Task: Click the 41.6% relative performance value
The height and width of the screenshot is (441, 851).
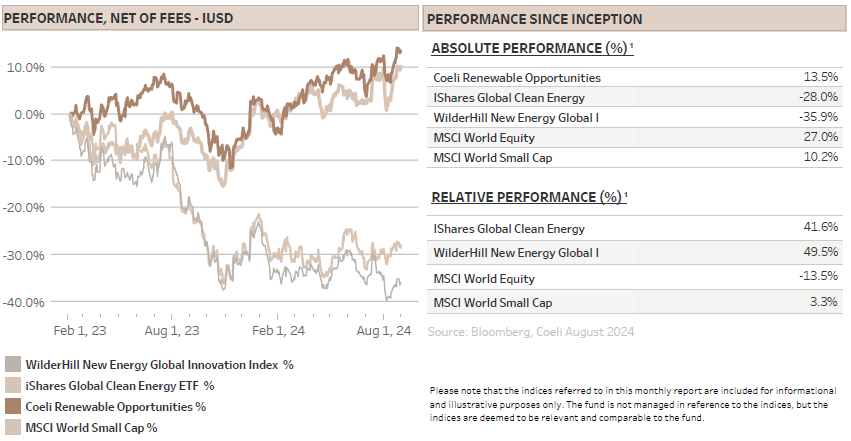Action: point(821,229)
